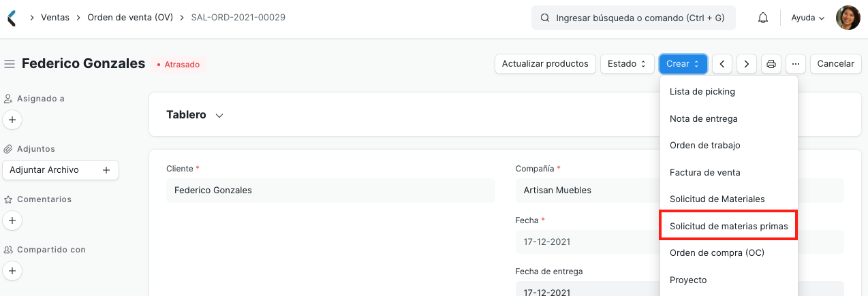Open the Ayuda dropdown
The image size is (868, 296).
[x=808, y=18]
